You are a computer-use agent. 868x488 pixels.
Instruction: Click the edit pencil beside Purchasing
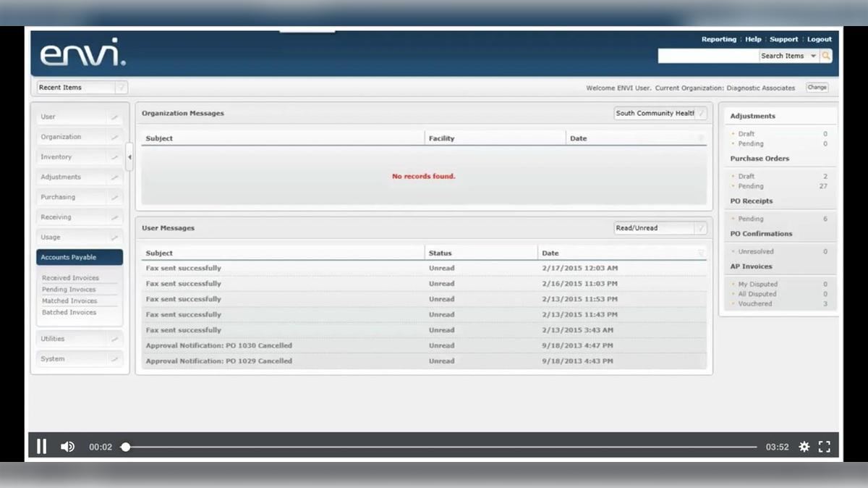click(115, 197)
